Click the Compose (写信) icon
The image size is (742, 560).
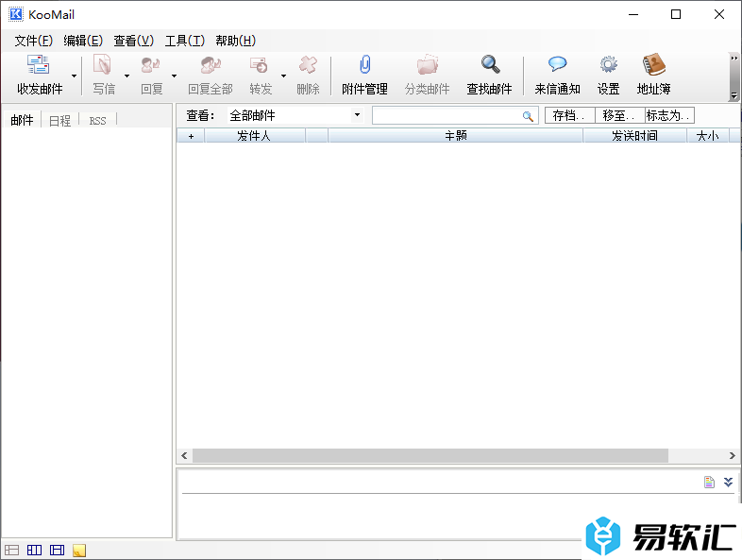[x=103, y=65]
